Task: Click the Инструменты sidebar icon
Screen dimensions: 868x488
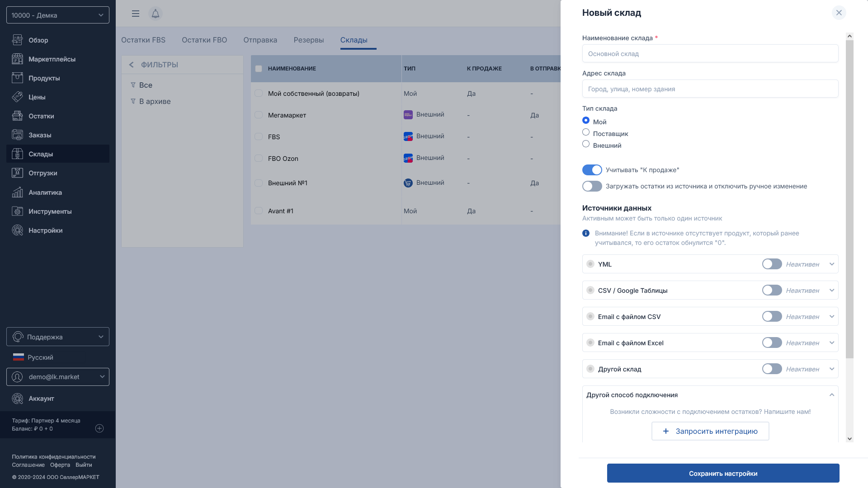Action: click(17, 211)
